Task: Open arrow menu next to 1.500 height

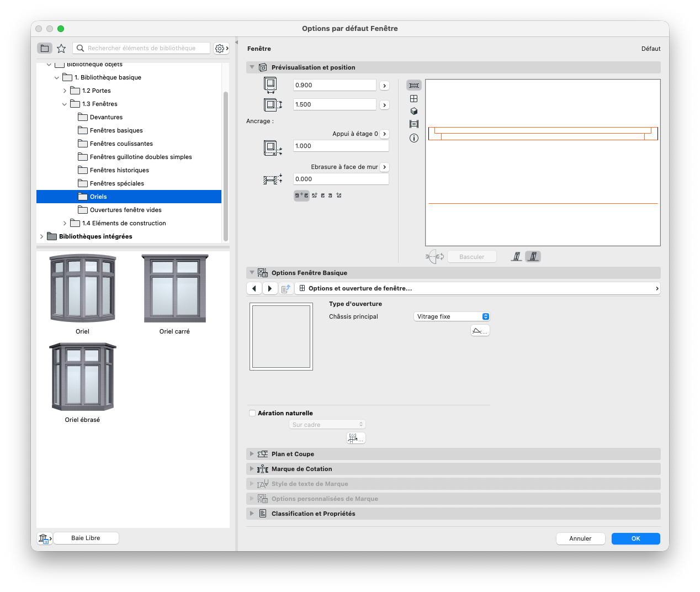Action: (385, 105)
